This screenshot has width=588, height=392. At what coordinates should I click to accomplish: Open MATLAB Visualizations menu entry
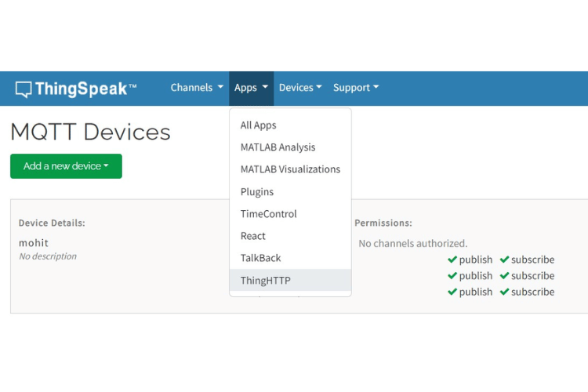(290, 169)
